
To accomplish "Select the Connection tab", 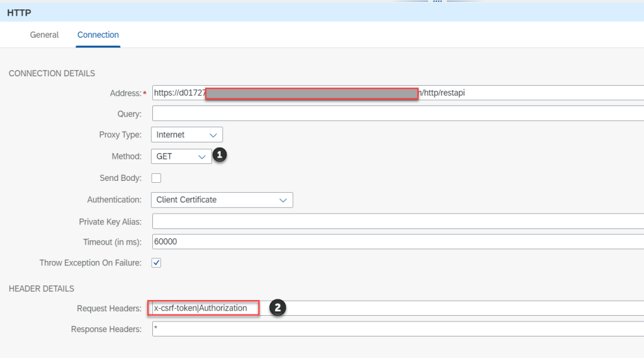I will pyautogui.click(x=98, y=35).
